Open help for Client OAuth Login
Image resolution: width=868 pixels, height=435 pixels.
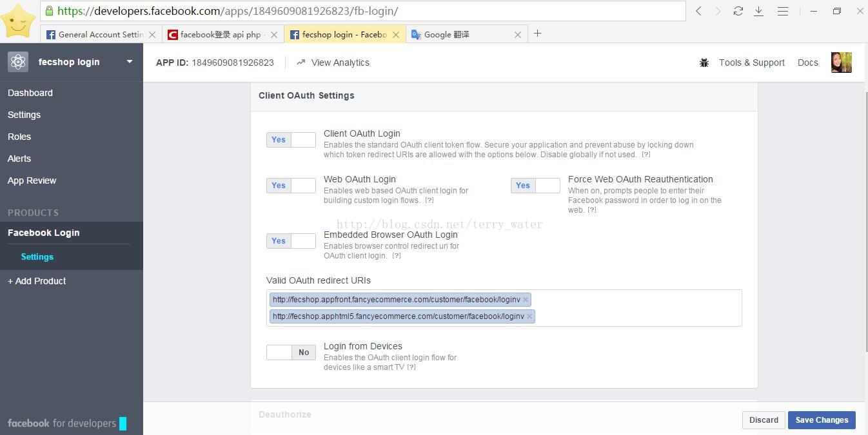646,155
